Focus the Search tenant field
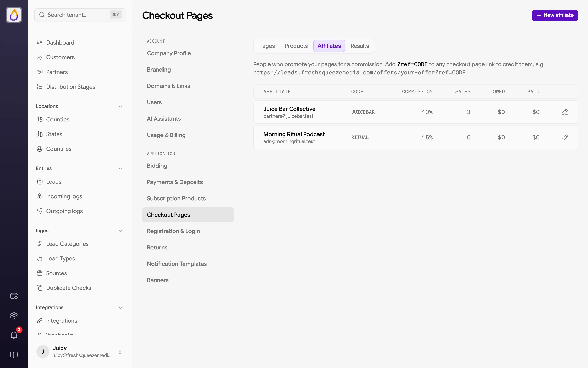This screenshot has height=368, width=588. [x=80, y=15]
